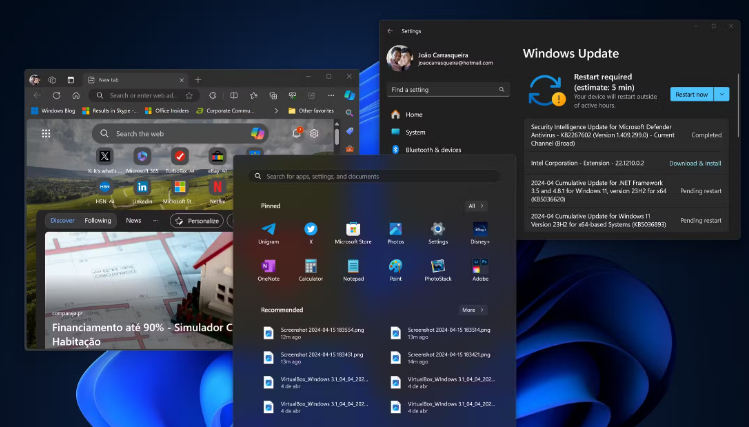
Task: Open Microsoft Store from Start menu pinned apps
Action: pyautogui.click(x=353, y=233)
